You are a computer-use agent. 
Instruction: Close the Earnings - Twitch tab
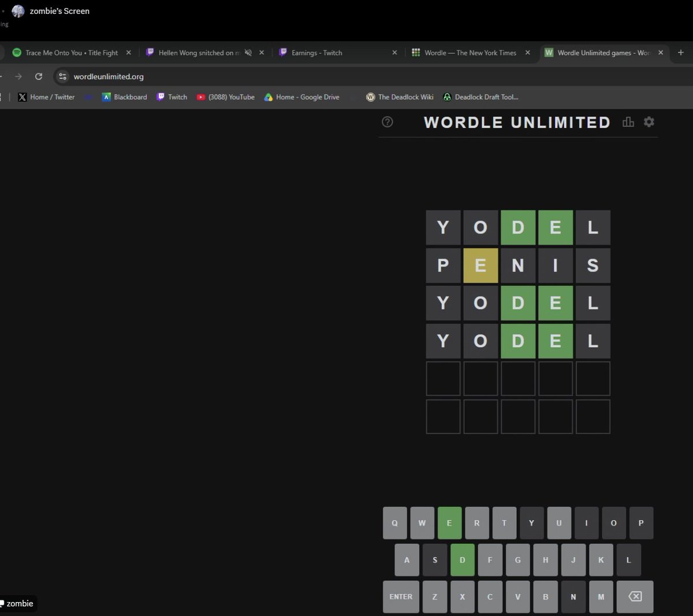point(394,53)
